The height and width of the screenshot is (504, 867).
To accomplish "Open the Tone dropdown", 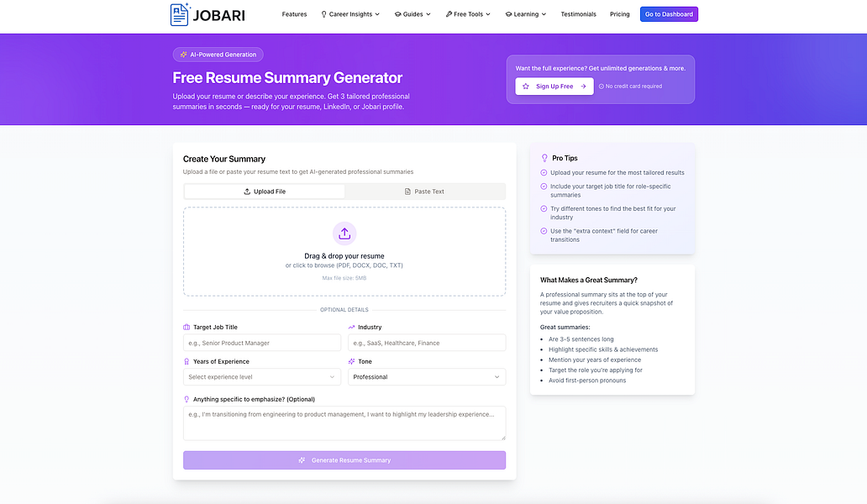I will click(x=427, y=376).
